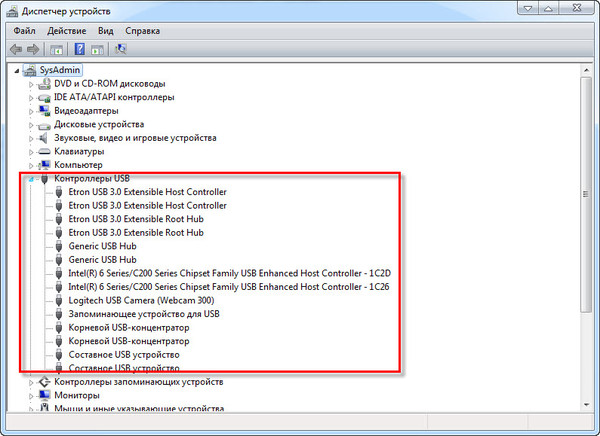
Task: Collapse the SysAdmin root node
Action: coord(17,70)
